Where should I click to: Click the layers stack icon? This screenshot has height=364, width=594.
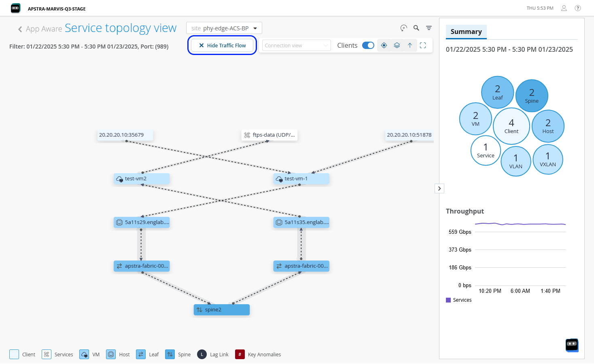pyautogui.click(x=397, y=45)
